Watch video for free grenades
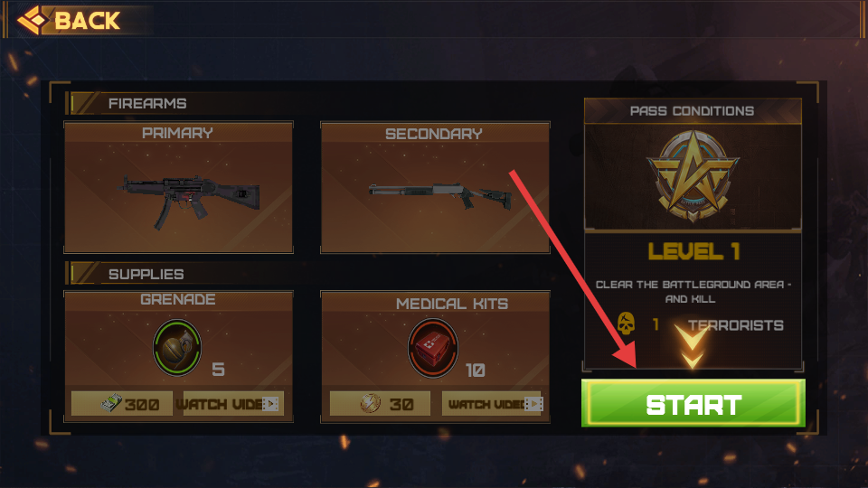The image size is (868, 488). (233, 404)
